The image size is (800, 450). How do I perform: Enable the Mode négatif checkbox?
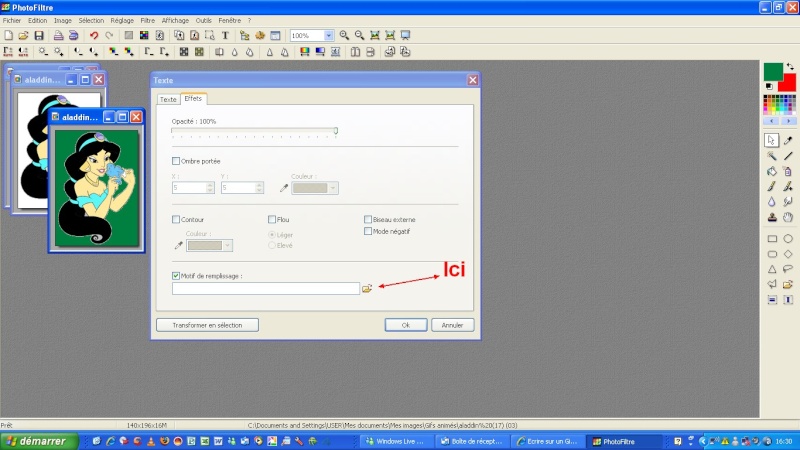pyautogui.click(x=368, y=231)
